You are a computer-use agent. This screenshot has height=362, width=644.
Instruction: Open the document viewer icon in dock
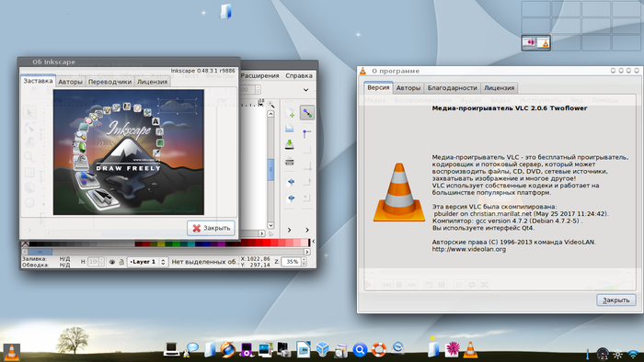[303, 349]
